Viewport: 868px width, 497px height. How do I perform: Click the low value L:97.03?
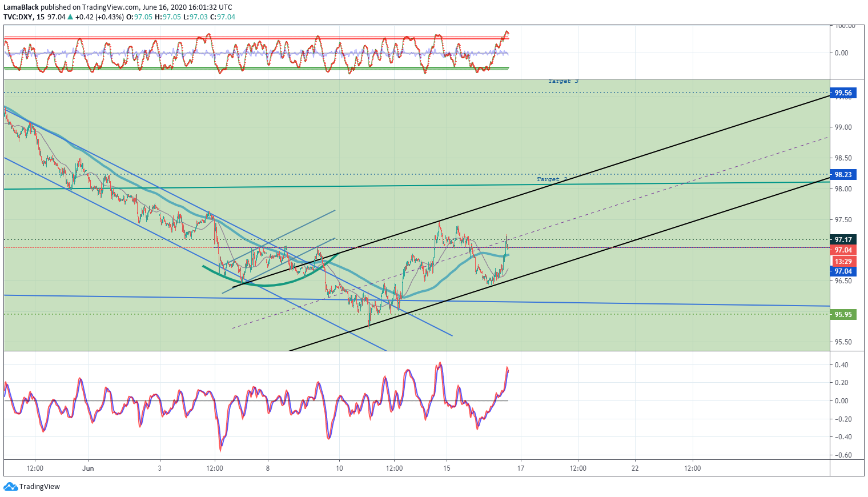(x=195, y=17)
